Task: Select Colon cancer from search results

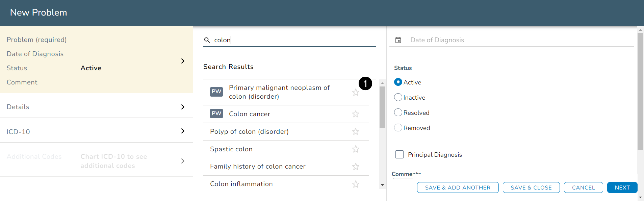Action: point(249,114)
